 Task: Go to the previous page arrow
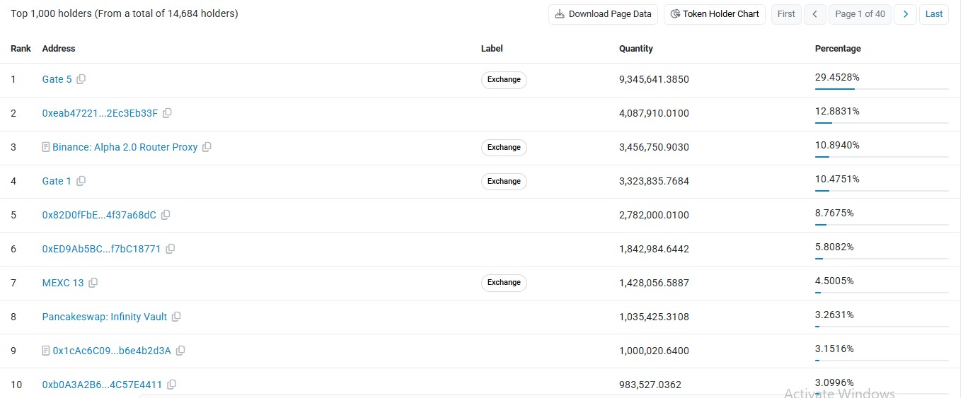(x=815, y=14)
